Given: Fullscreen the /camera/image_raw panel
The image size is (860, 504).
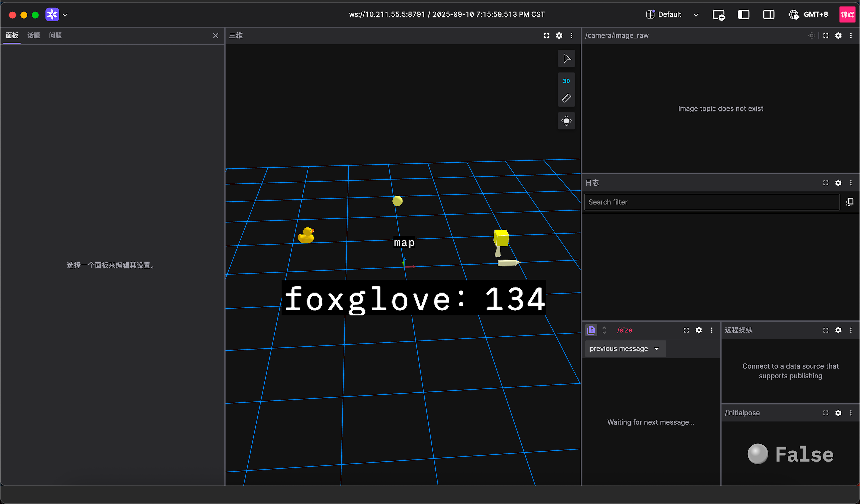Looking at the screenshot, I should (826, 35).
